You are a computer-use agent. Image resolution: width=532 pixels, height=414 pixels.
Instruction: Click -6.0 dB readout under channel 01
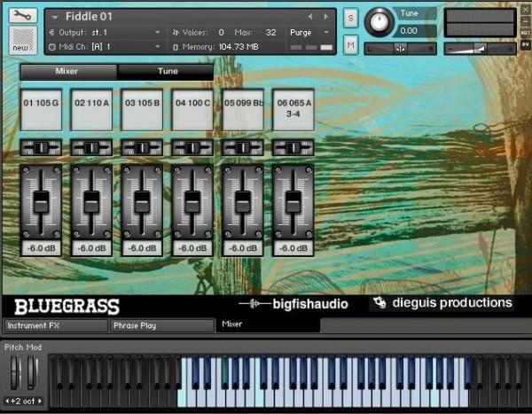[41, 248]
